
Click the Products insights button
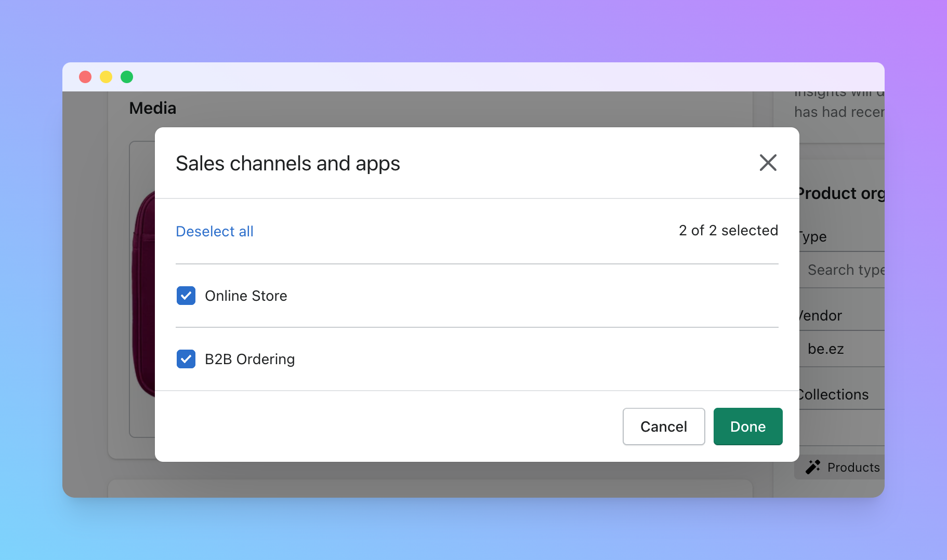(842, 467)
